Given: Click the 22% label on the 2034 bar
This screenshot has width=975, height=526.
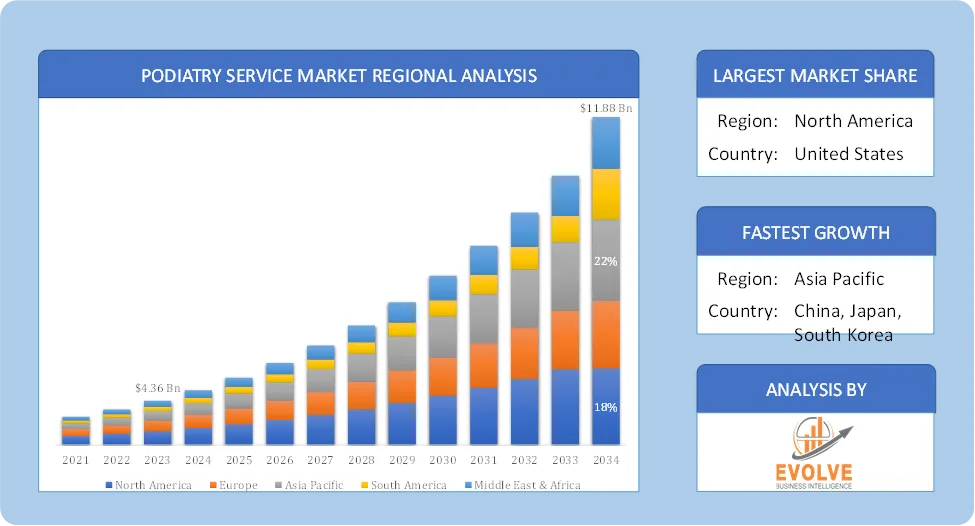Looking at the screenshot, I should point(605,262).
